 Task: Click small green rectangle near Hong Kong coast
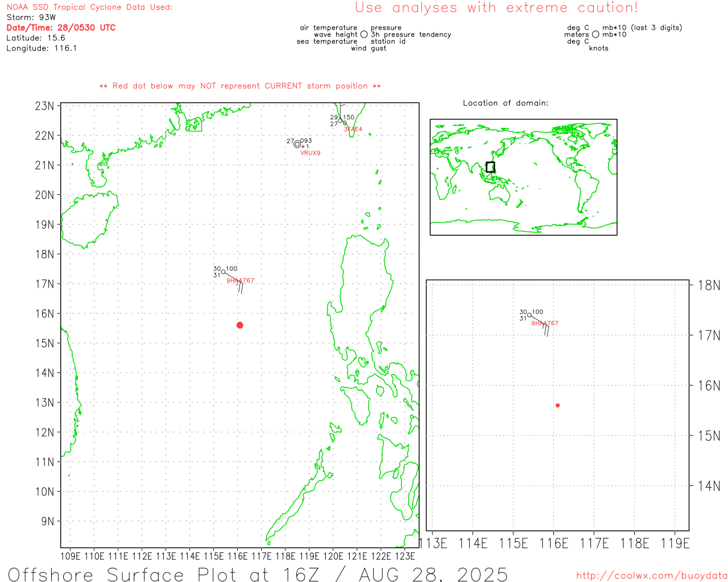pos(194,124)
